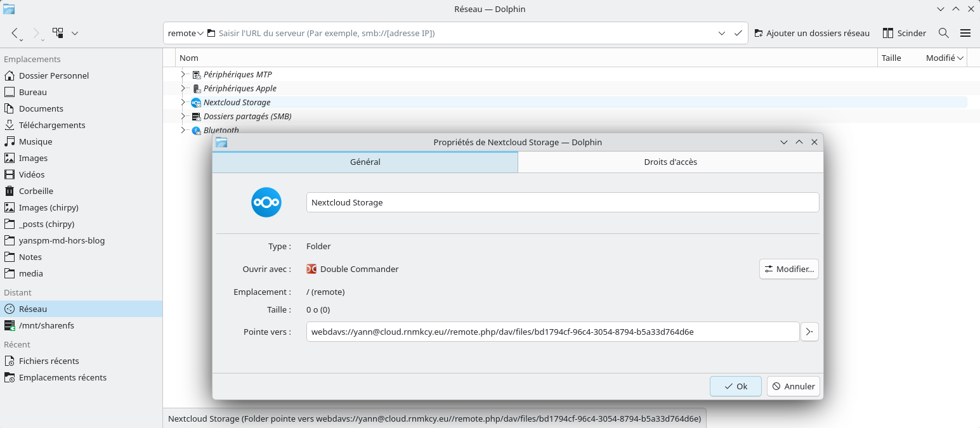Confirm URL with checkmark icon

738,33
